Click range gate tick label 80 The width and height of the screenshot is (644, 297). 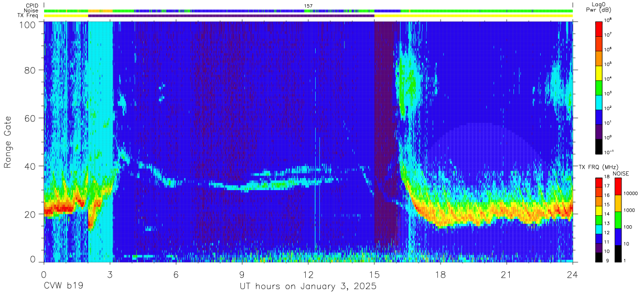tap(31, 70)
